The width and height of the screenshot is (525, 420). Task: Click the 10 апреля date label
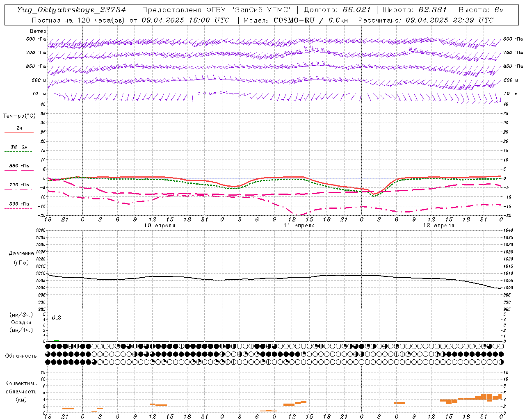pos(160,226)
